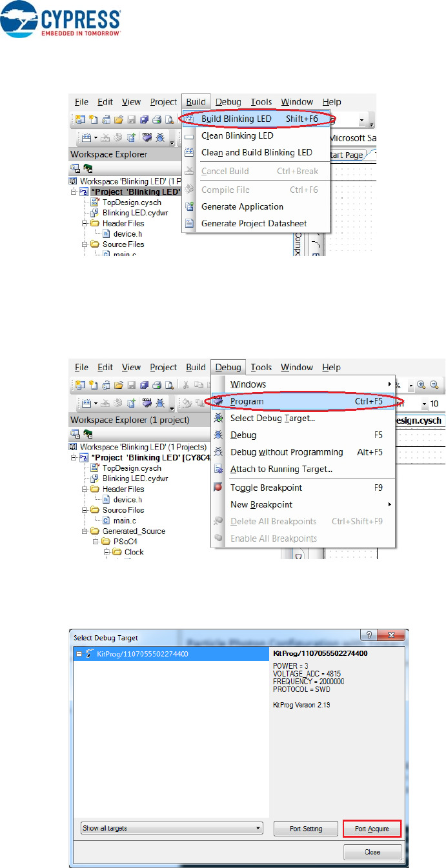Collapse the KitProg target tree node
This screenshot has width=446, height=868.
click(x=79, y=653)
